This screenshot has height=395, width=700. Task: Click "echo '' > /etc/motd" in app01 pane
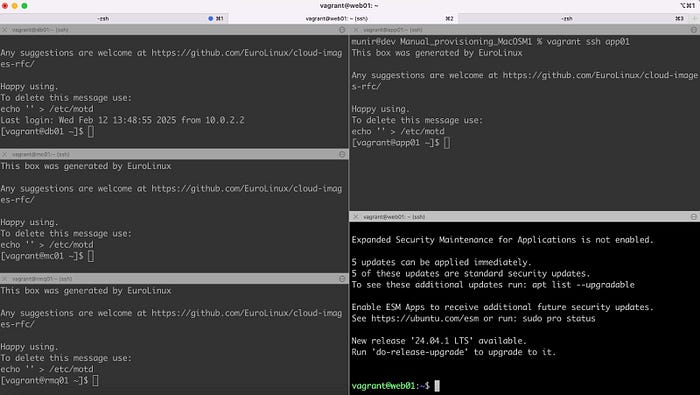click(x=398, y=132)
